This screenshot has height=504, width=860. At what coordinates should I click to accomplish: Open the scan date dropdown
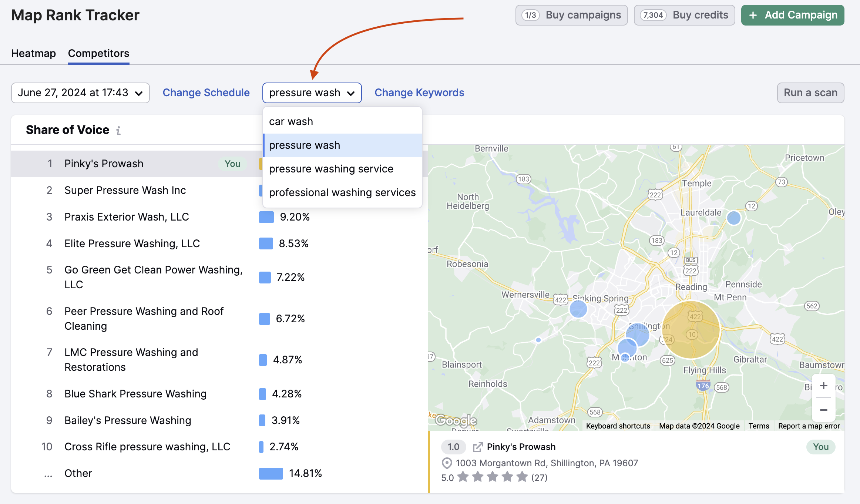click(x=80, y=93)
